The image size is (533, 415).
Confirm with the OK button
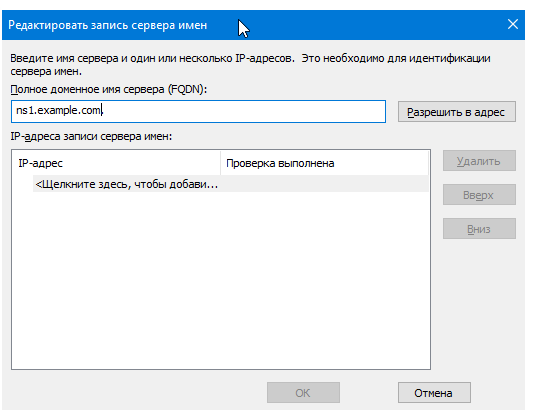pos(303,393)
